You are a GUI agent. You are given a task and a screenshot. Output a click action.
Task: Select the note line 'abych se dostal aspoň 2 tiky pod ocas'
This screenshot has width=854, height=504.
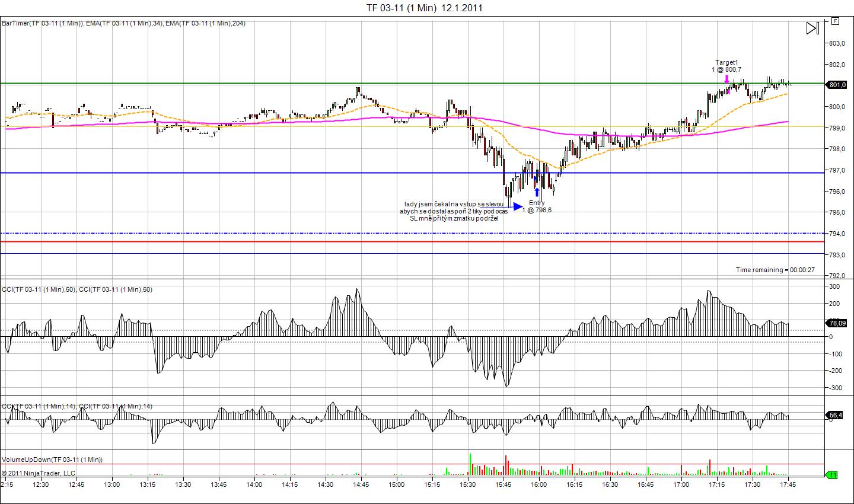454,211
